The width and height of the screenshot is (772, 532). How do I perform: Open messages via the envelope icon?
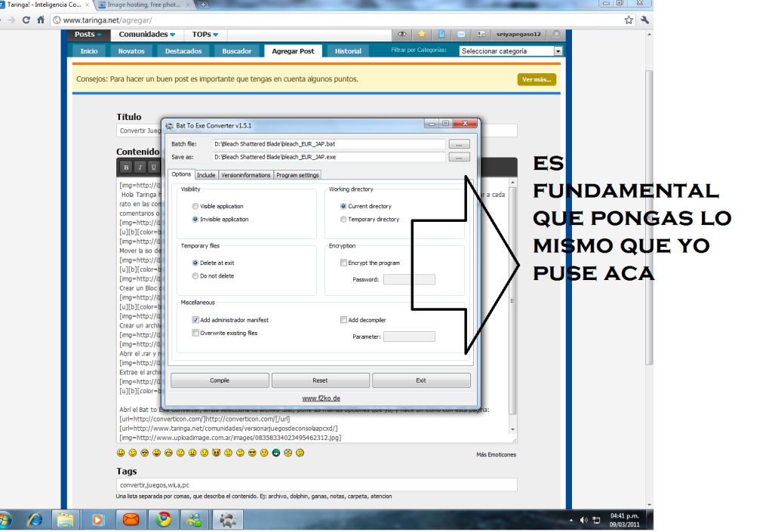coord(461,34)
